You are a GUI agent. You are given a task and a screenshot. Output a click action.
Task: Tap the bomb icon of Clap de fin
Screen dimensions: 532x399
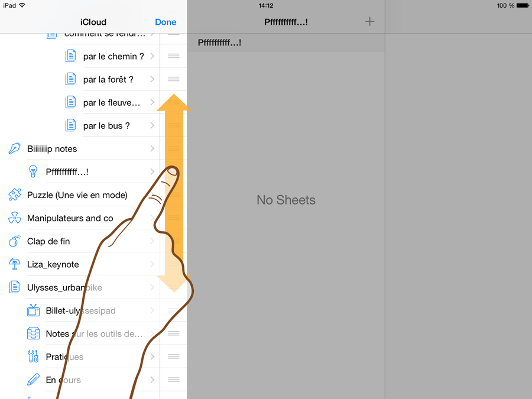(14, 241)
